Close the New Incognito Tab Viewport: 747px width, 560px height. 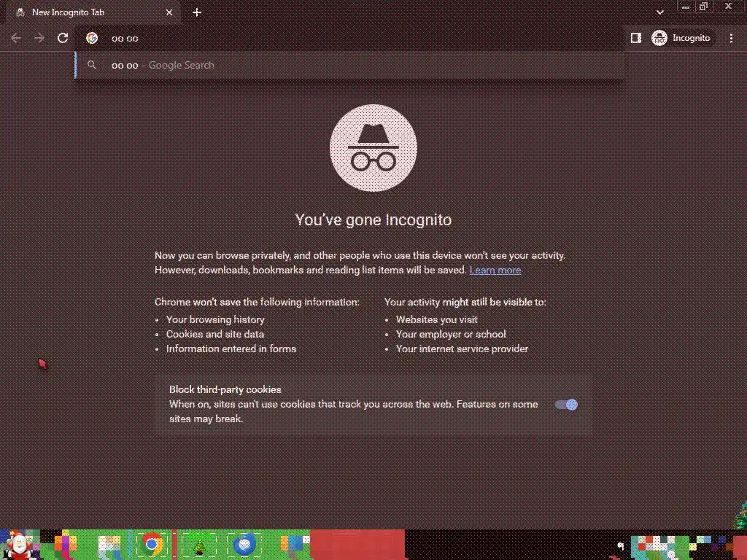(x=169, y=12)
